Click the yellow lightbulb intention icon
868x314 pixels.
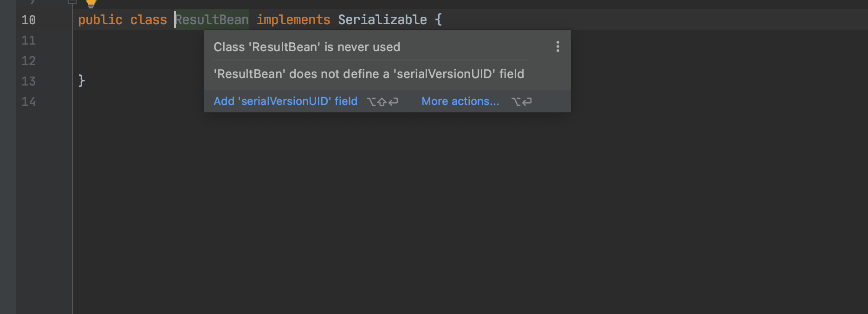coord(91,4)
